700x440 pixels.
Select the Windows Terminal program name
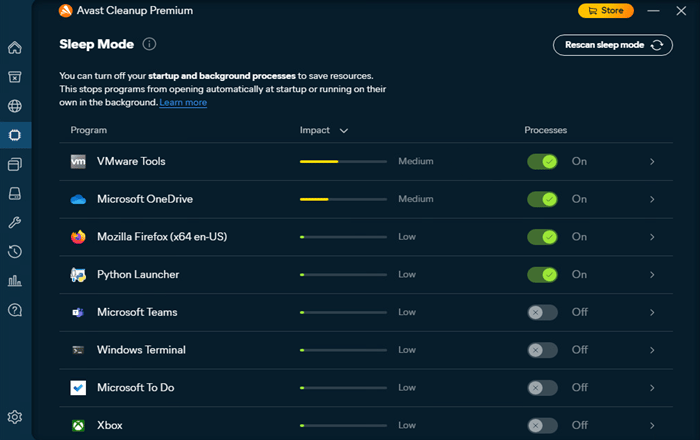(141, 350)
